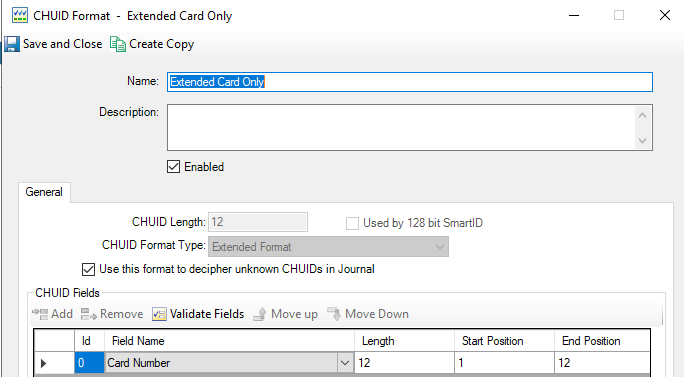Screen dimensions: 684x377
Task: Click the Remove field icon
Action: point(89,314)
